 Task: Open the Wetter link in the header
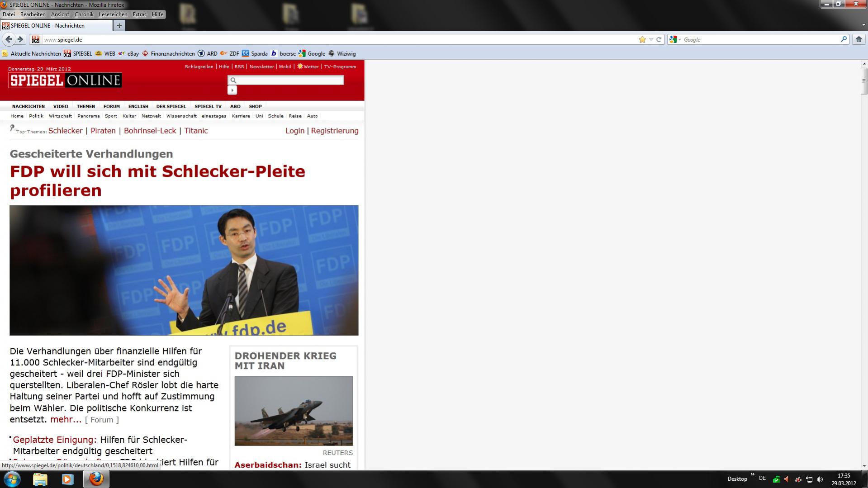[x=308, y=66]
